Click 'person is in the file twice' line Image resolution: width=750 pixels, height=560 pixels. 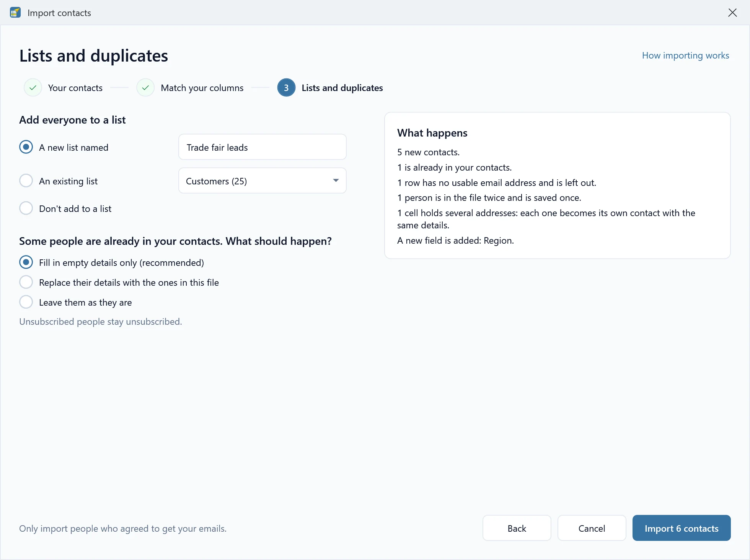[x=489, y=198]
